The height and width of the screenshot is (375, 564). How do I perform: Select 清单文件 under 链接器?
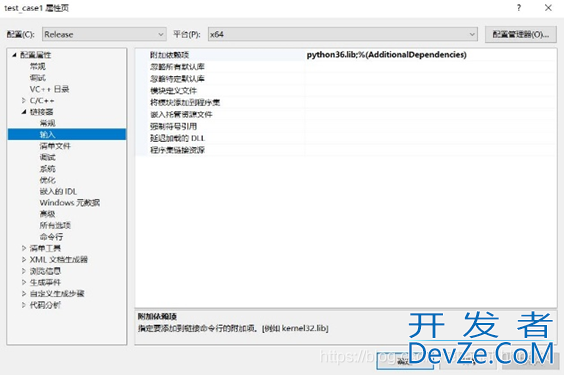click(x=55, y=146)
